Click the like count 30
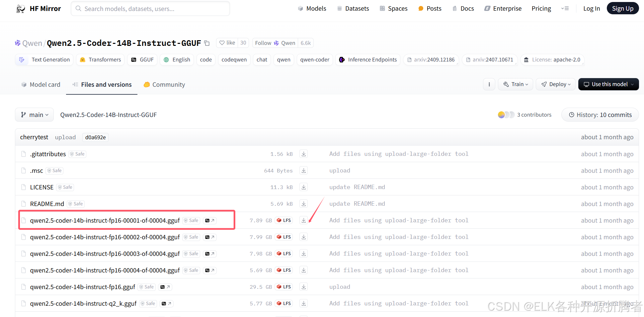644x317 pixels. 243,43
